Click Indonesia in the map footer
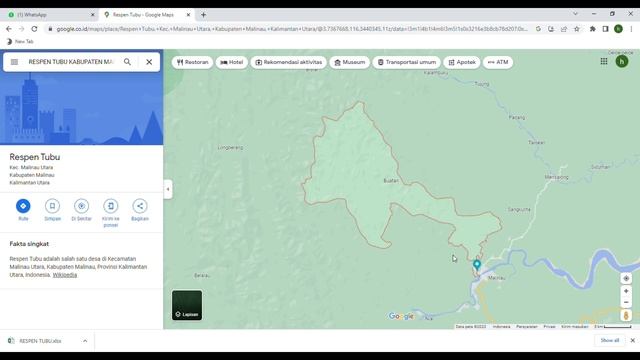Image resolution: width=640 pixels, height=360 pixels. pos(501,327)
